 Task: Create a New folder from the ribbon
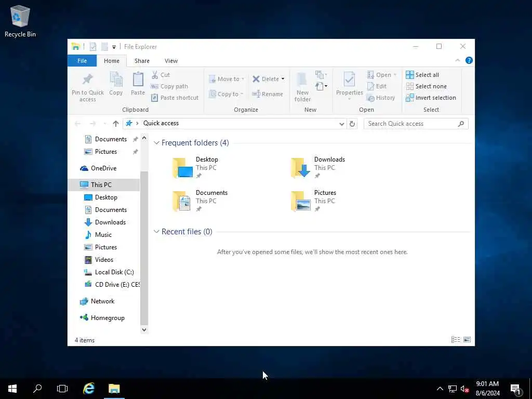click(302, 87)
